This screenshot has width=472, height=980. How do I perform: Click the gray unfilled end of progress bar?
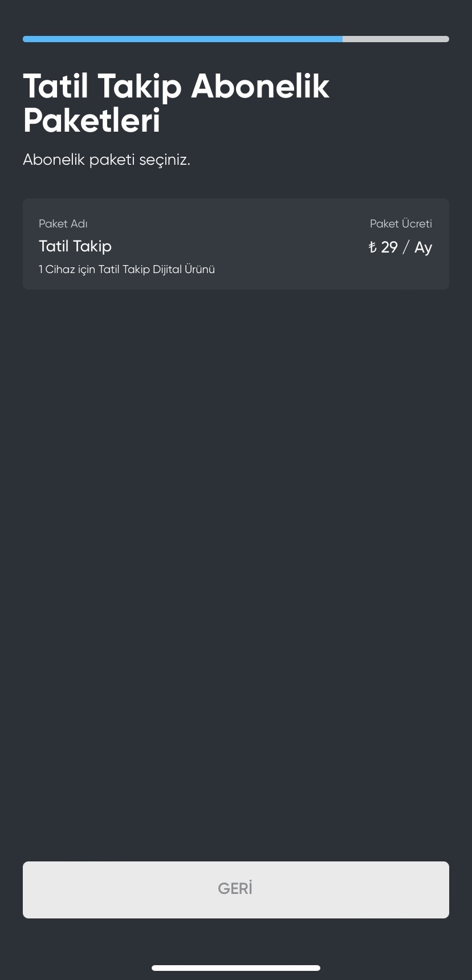[x=396, y=39]
